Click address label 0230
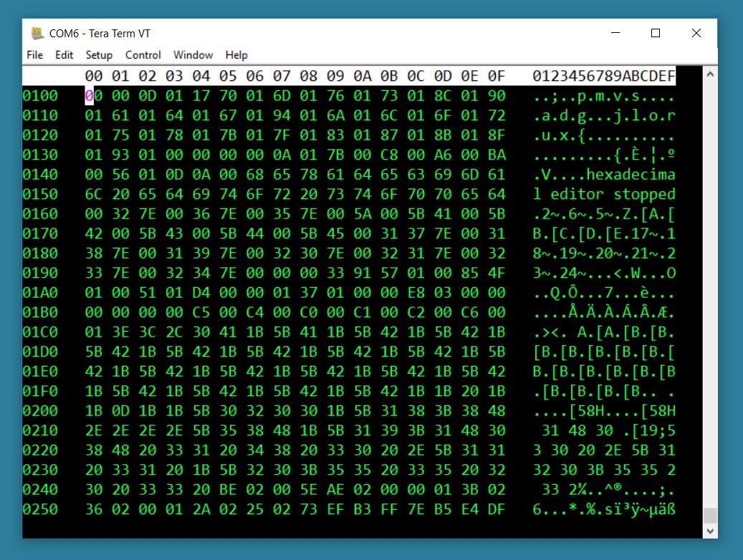Screen dimensions: 743x560 click(x=40, y=470)
